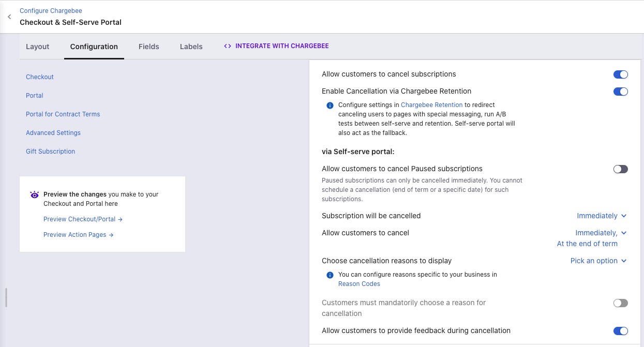Open the Reason Codes link
644x347 pixels.
pyautogui.click(x=359, y=284)
